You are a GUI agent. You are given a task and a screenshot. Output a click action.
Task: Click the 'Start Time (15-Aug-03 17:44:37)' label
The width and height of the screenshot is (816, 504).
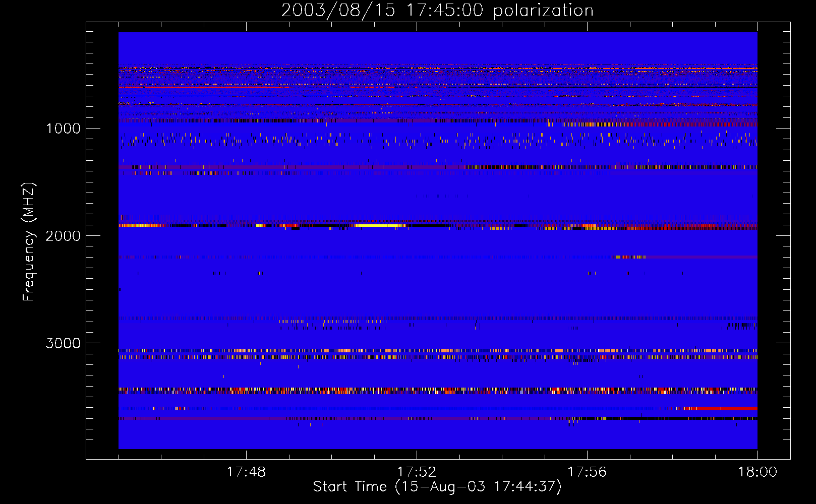click(x=437, y=487)
